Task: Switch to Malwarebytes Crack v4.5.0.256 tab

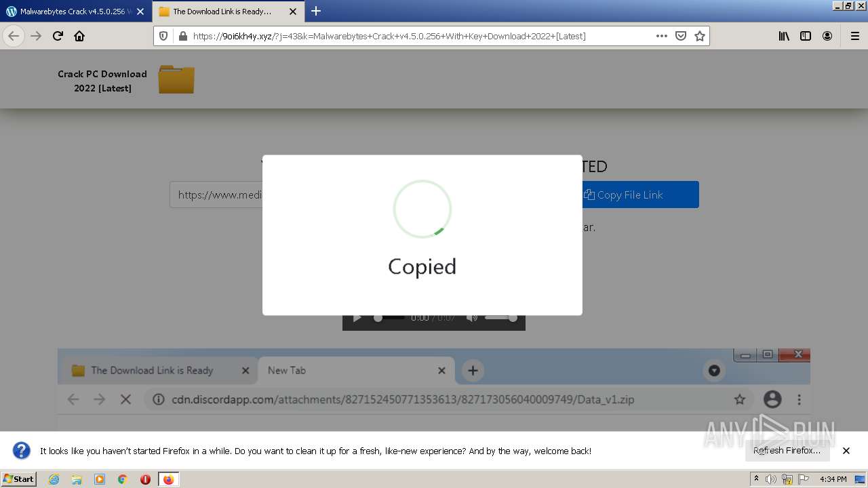Action: click(75, 12)
